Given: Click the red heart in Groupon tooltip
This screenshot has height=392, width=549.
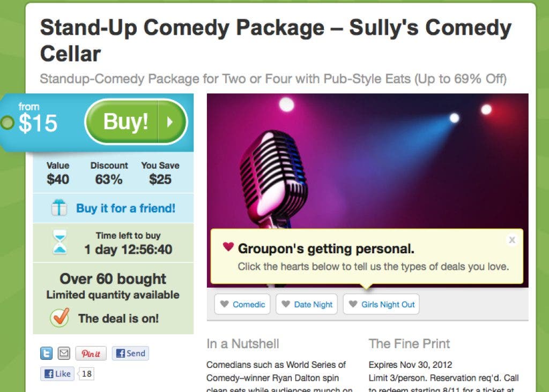Looking at the screenshot, I should (x=228, y=247).
